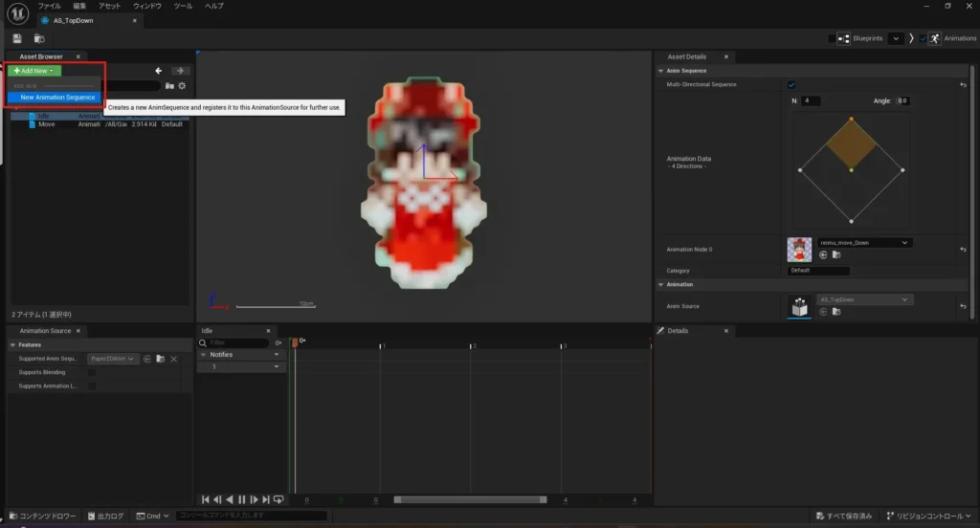
Task: Open Blueprints dropdown arrow
Action: (896, 39)
